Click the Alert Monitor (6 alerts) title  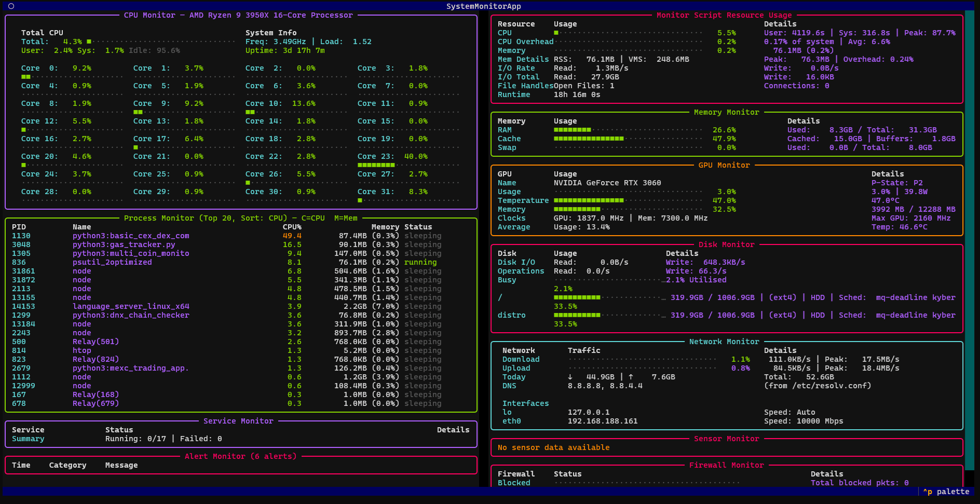coord(241,456)
